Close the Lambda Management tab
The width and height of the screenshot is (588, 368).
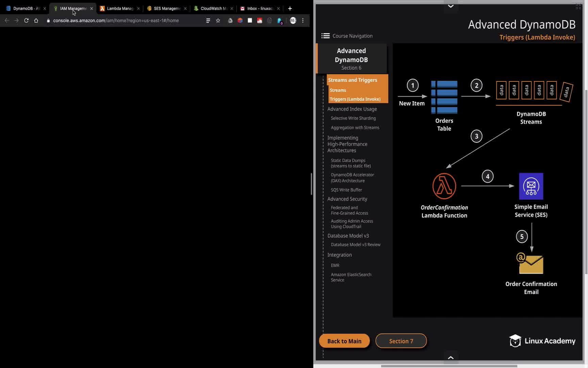[138, 9]
